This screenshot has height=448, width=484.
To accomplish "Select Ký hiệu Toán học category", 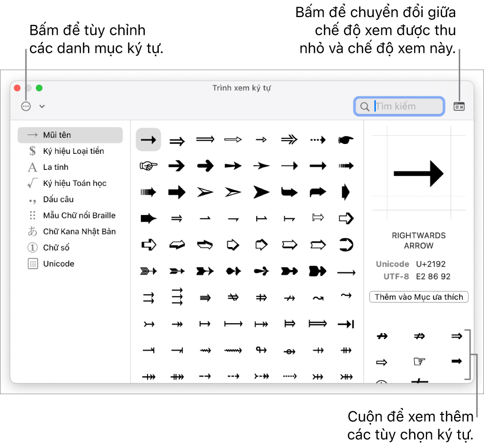I will tap(70, 183).
